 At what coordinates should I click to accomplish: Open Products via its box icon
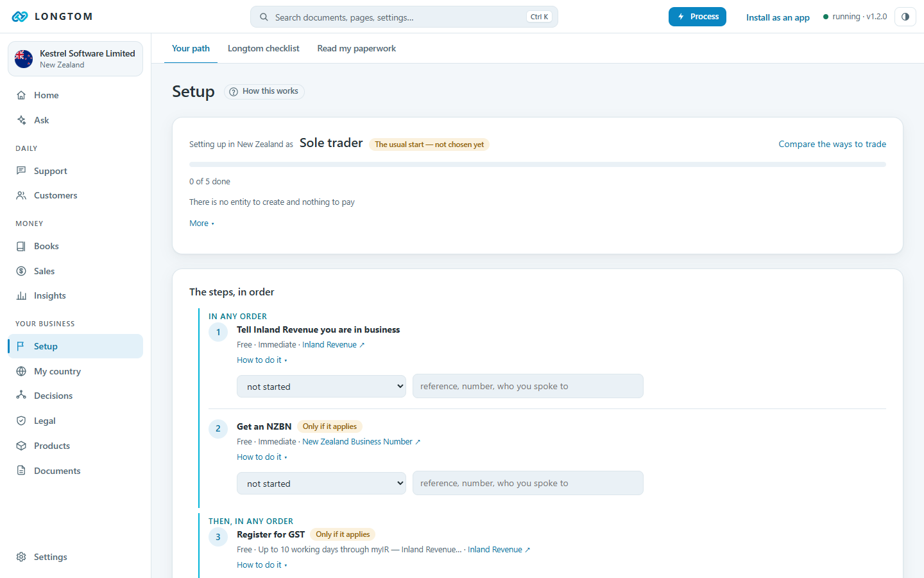(21, 446)
